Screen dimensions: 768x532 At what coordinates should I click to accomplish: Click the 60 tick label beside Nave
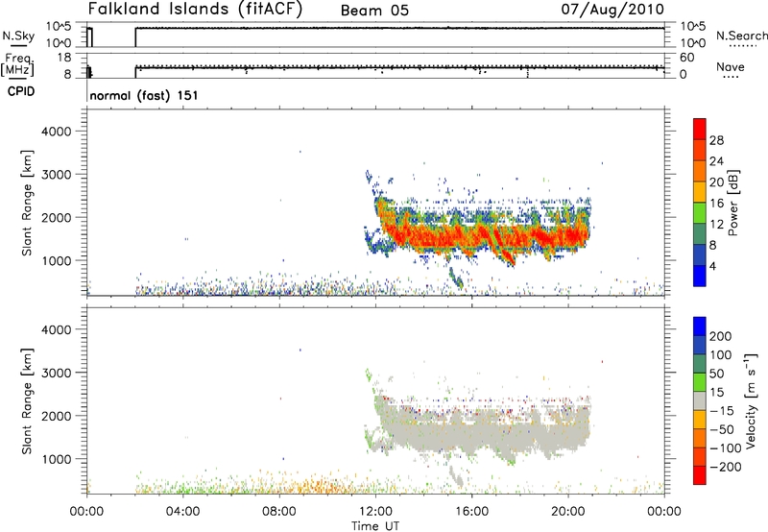pos(687,58)
